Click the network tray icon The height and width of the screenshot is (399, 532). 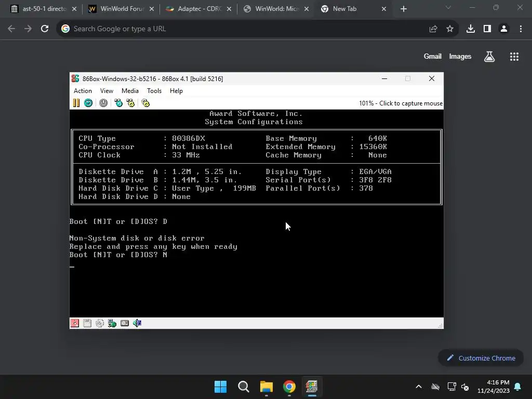(x=451, y=387)
